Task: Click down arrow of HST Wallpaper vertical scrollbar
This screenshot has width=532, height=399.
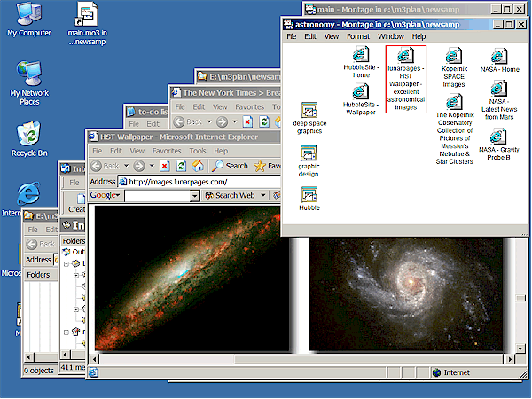Action: 520,348
